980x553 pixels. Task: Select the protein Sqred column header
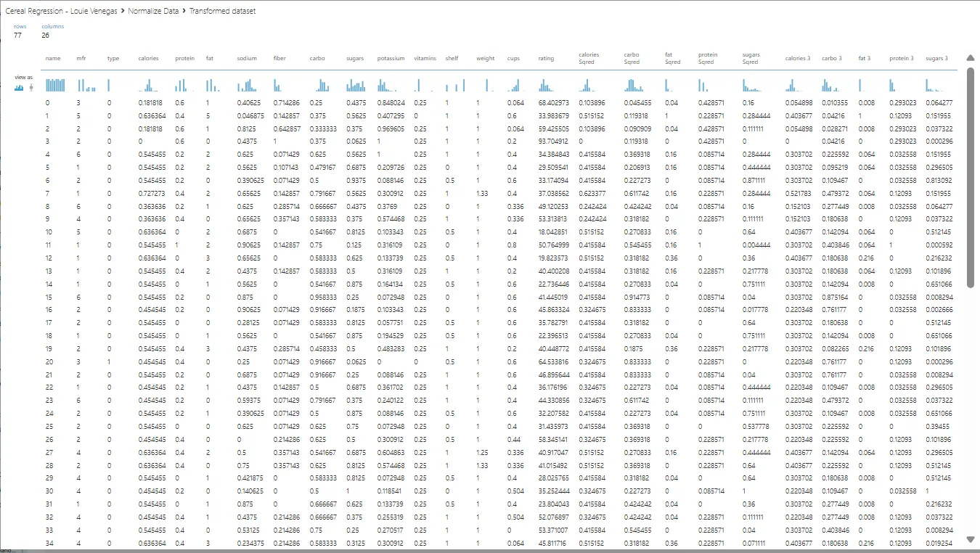[x=708, y=58]
